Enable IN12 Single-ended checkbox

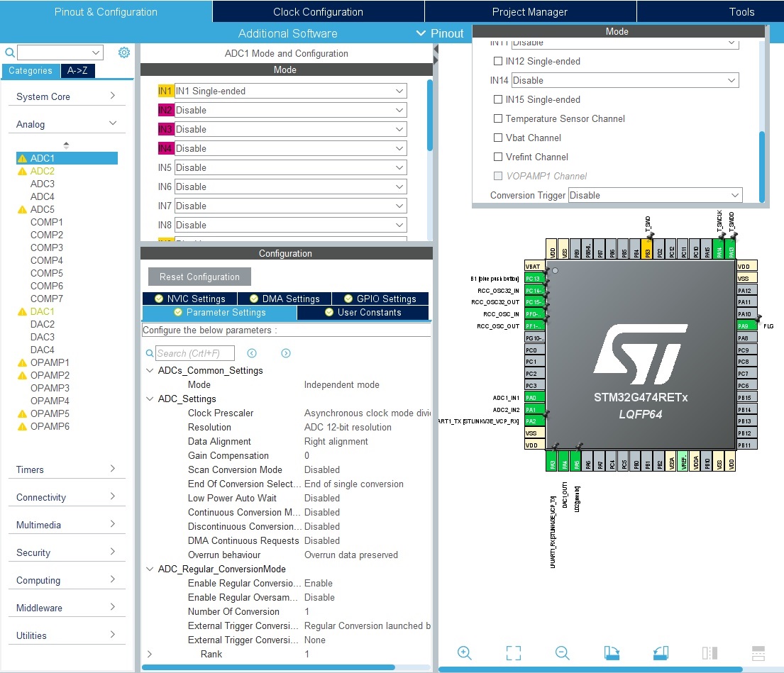[498, 61]
